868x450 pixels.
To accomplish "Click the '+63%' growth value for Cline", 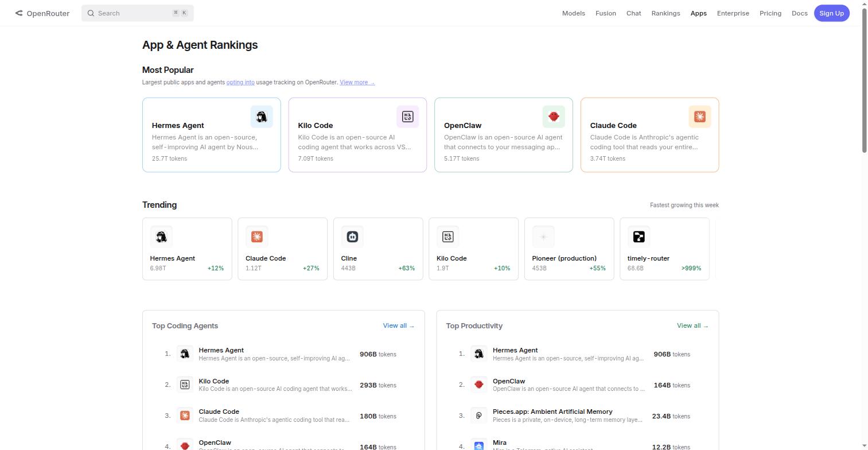I will tap(406, 268).
